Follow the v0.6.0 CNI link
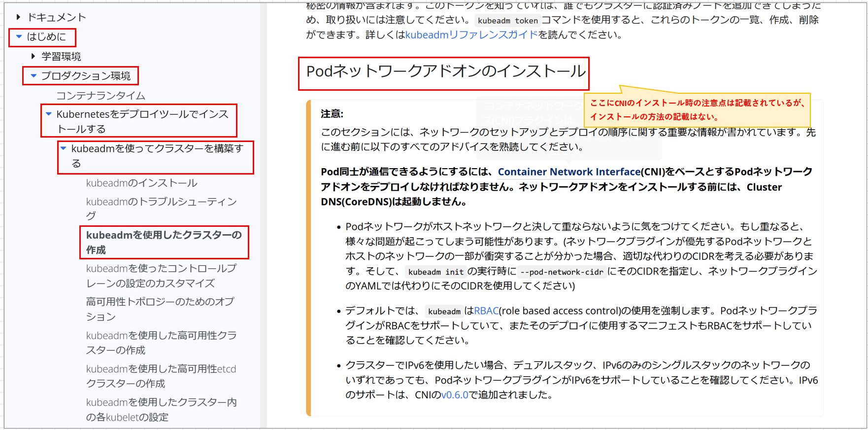Viewport: 868px width, 430px height. pyautogui.click(x=454, y=394)
